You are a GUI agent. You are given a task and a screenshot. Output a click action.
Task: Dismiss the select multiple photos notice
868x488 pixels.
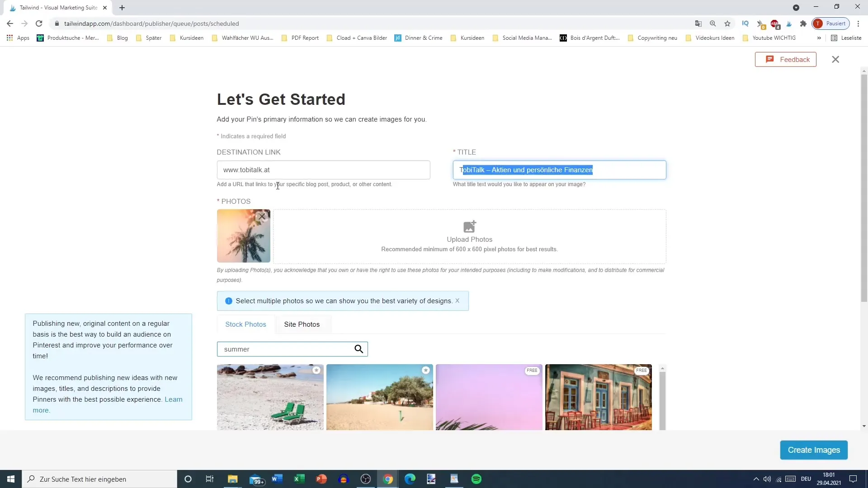coord(457,300)
